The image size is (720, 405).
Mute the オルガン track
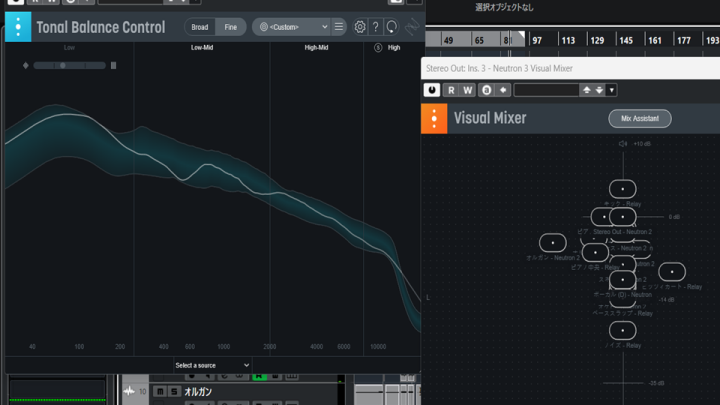point(160,392)
